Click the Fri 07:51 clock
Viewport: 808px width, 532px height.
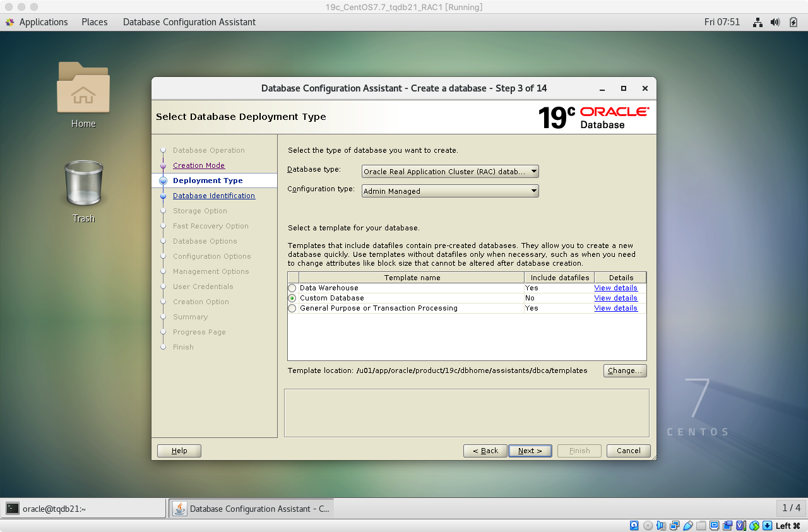click(x=722, y=22)
